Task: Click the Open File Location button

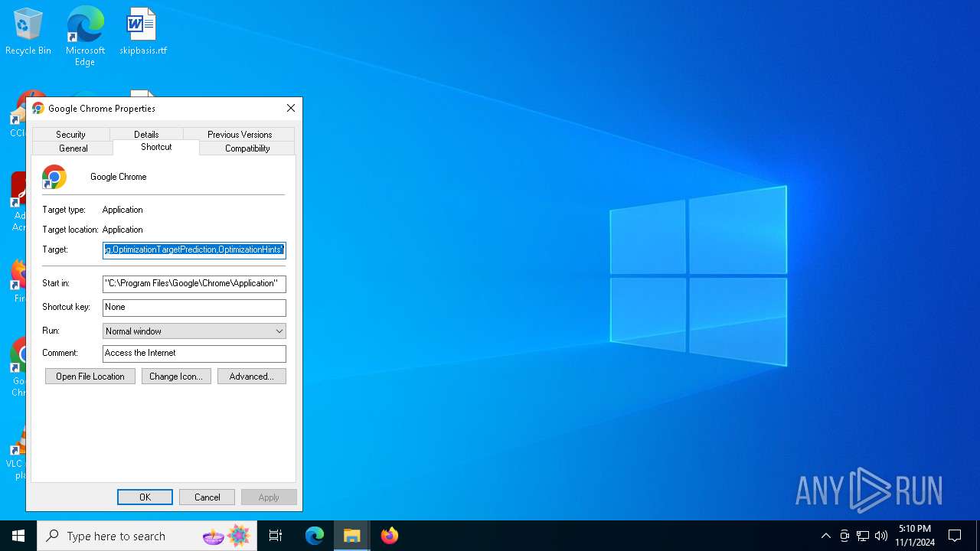Action: pyautogui.click(x=90, y=377)
